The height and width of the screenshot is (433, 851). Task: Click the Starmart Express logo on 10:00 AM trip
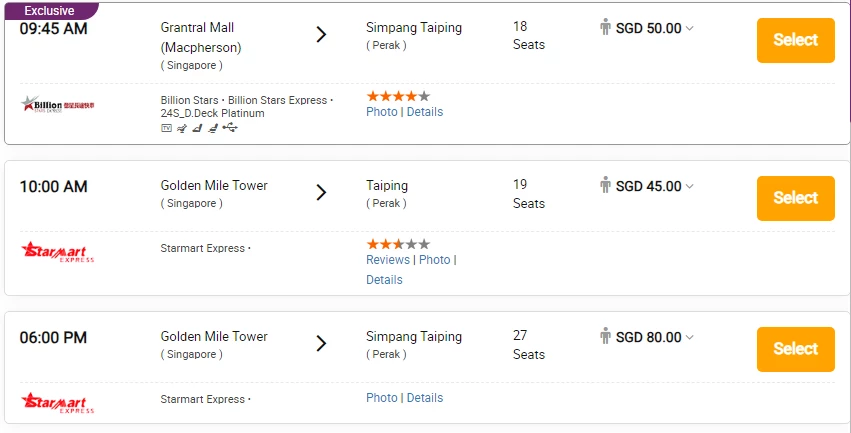(x=58, y=252)
